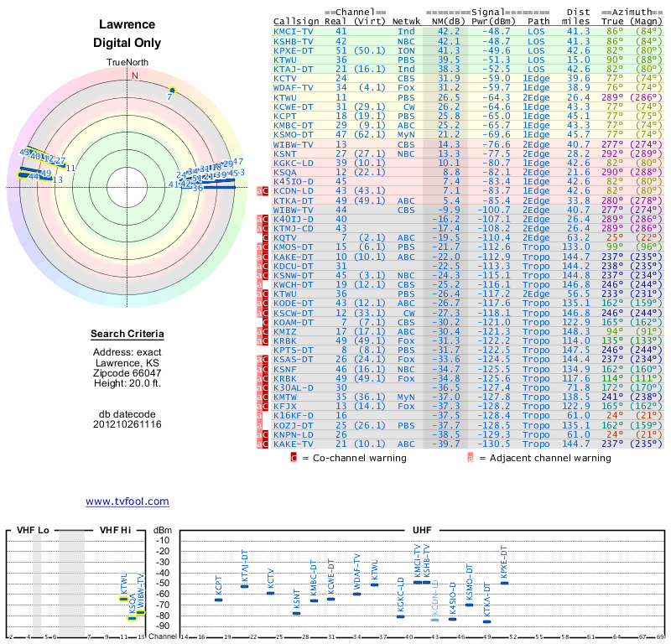Click the highlighted KTWU marker in VHF Hi chart

tap(123, 599)
